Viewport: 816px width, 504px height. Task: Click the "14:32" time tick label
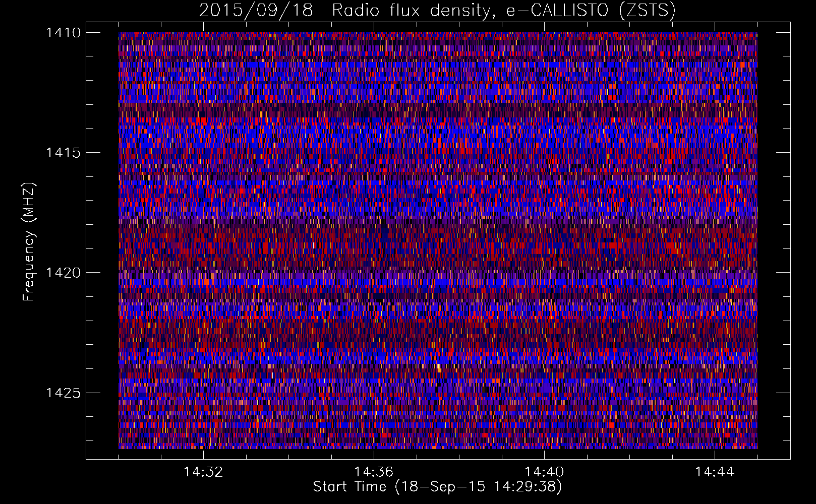click(x=203, y=472)
